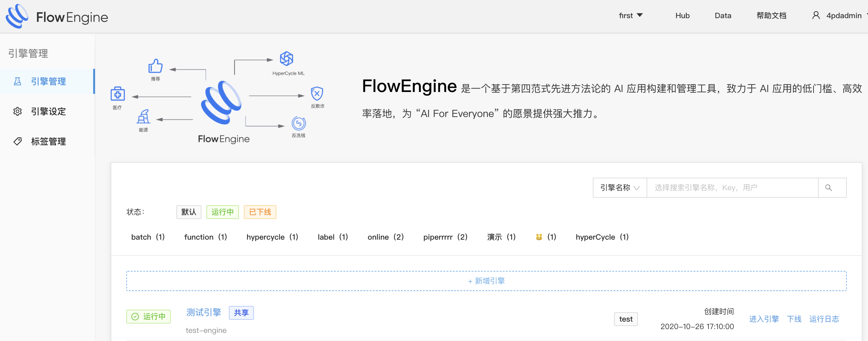This screenshot has width=868, height=341.
Task: Filter by 默认 status
Action: tap(189, 212)
